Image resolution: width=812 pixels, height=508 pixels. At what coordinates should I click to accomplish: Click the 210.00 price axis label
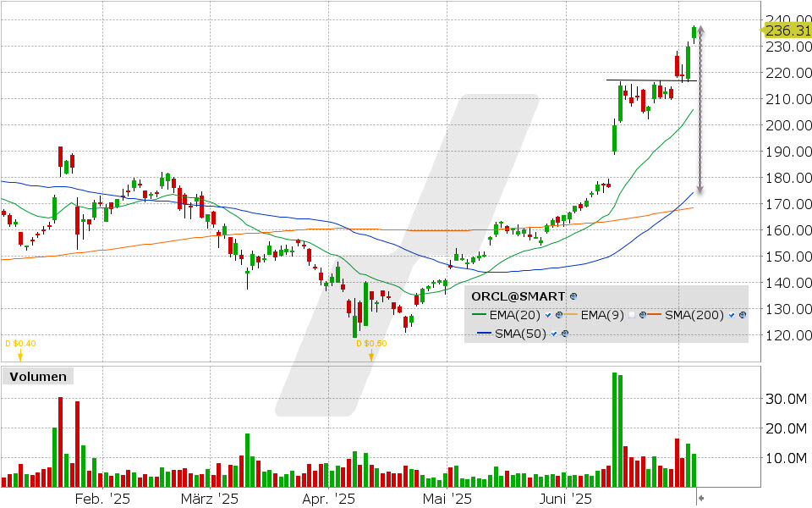point(788,99)
